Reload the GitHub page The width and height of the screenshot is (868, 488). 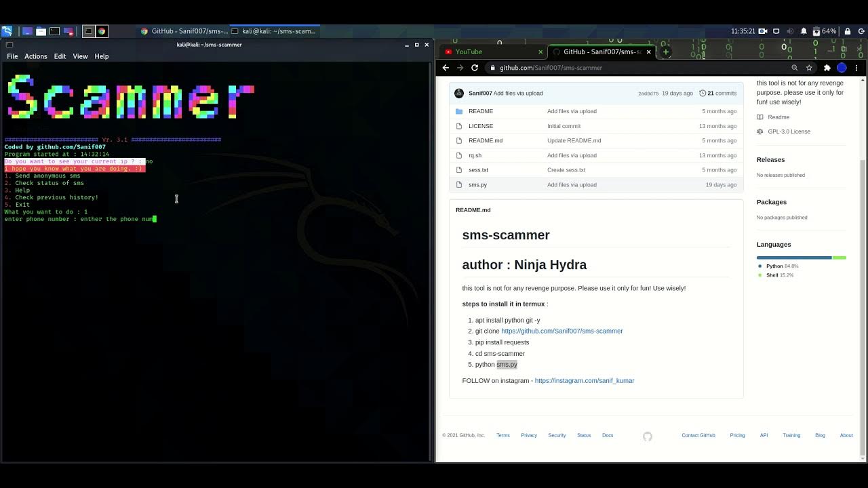coord(475,68)
